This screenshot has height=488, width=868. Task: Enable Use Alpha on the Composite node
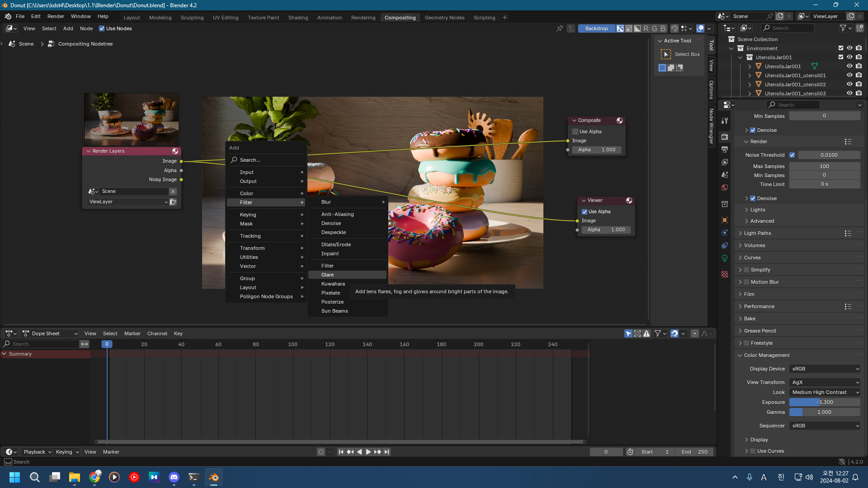(575, 131)
